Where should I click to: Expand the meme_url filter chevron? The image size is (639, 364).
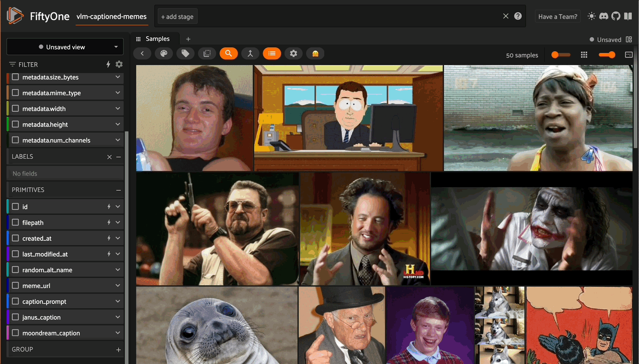118,286
